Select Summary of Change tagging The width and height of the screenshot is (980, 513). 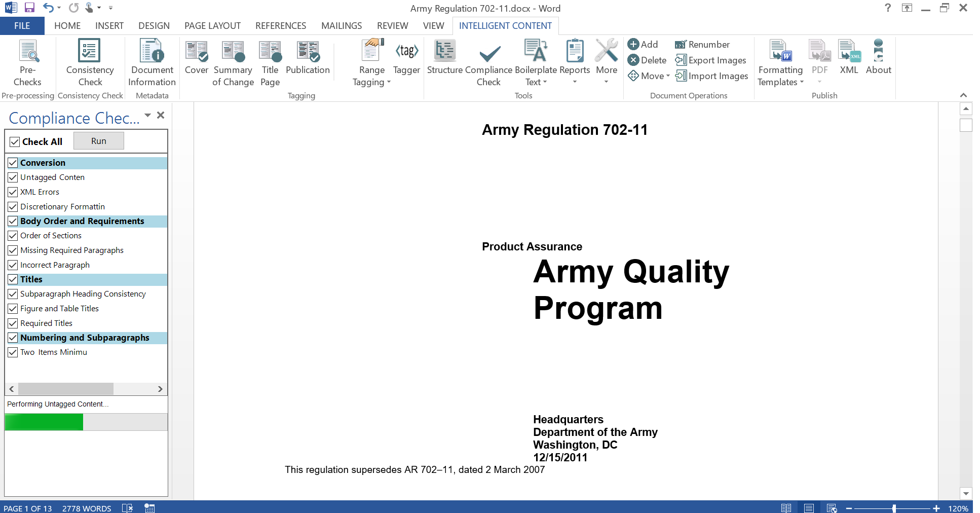(x=233, y=62)
